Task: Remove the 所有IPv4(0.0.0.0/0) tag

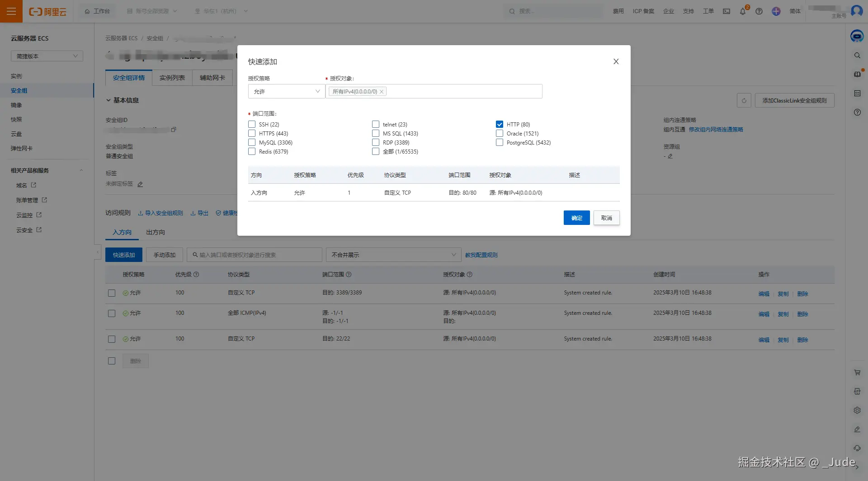Action: click(382, 92)
